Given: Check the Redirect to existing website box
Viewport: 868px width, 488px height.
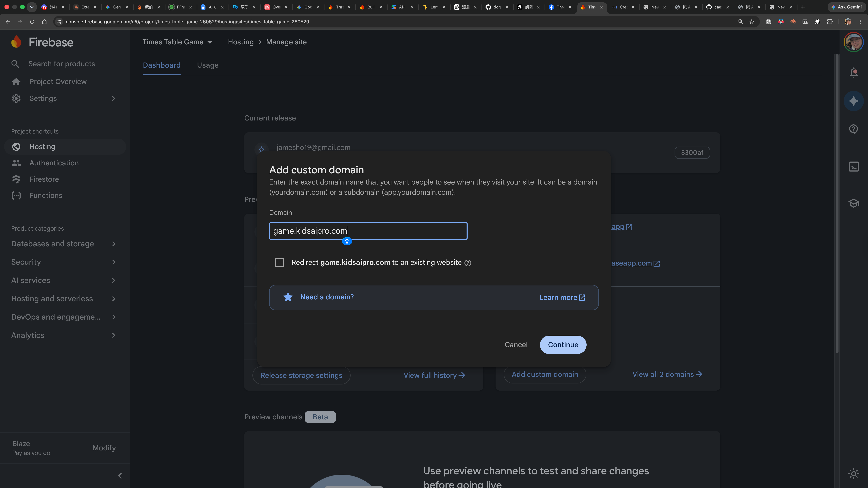Looking at the screenshot, I should click(x=279, y=262).
